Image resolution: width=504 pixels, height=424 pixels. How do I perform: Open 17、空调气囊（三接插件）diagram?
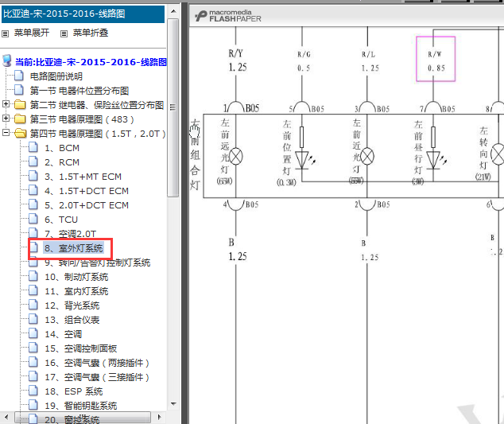coord(97,377)
